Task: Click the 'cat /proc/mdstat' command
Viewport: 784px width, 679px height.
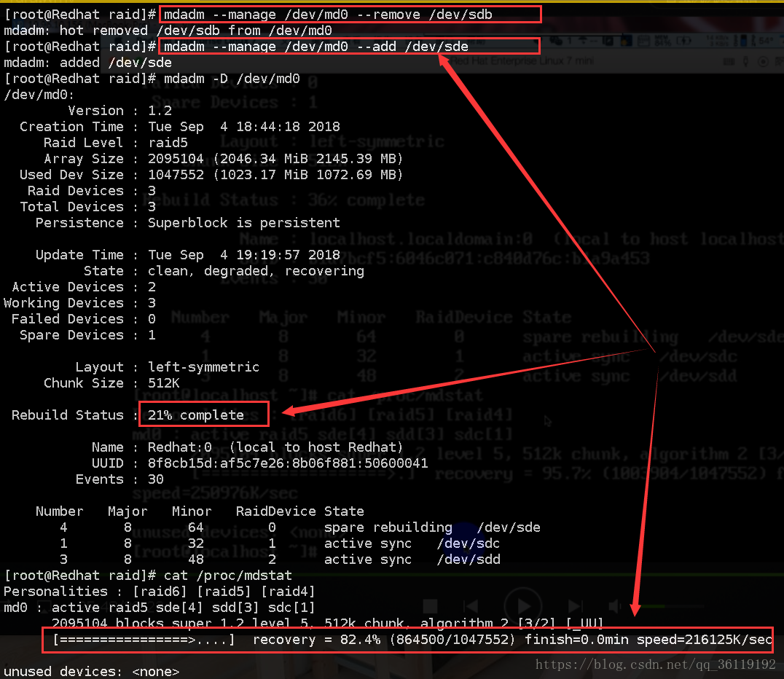Action: click(x=228, y=575)
